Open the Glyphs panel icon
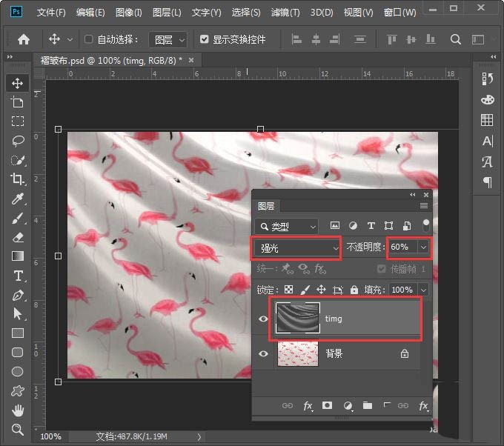Screen dimensions: 504x446 [x=487, y=162]
